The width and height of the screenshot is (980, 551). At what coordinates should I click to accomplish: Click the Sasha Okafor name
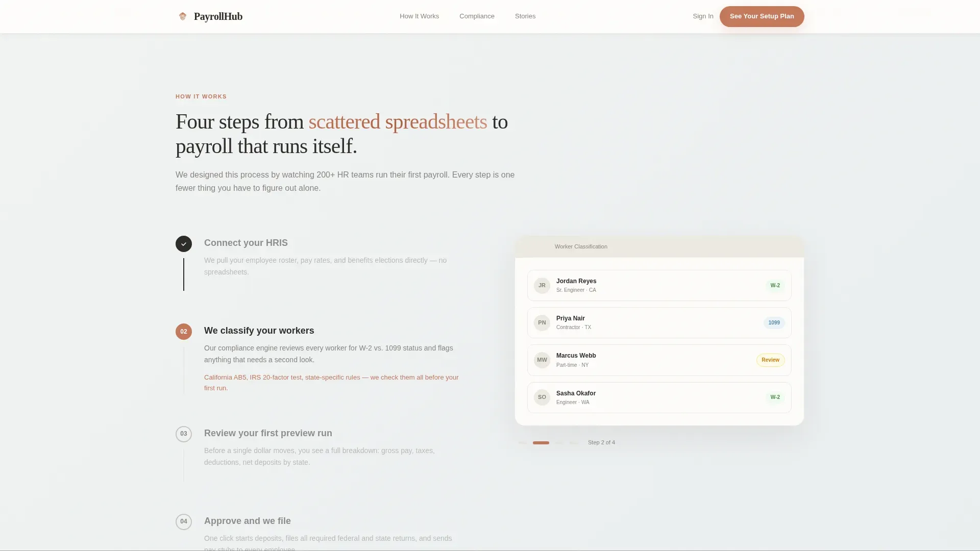(x=576, y=393)
